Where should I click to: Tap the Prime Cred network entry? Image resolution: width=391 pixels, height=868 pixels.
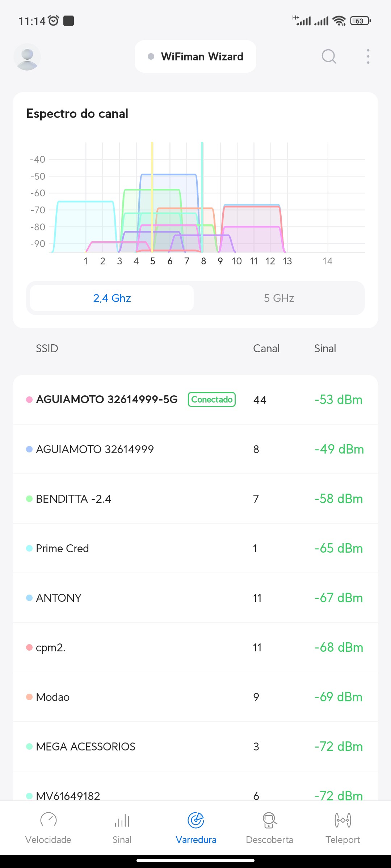pyautogui.click(x=62, y=548)
